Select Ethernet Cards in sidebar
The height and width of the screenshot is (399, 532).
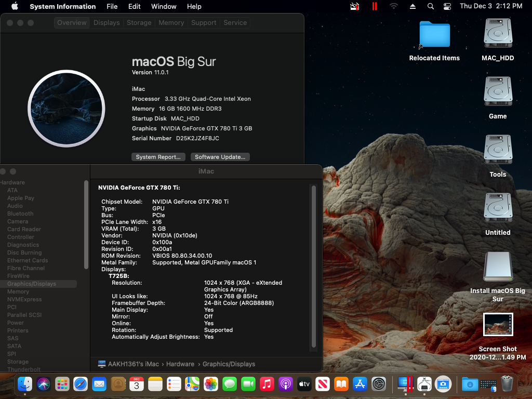(x=28, y=261)
